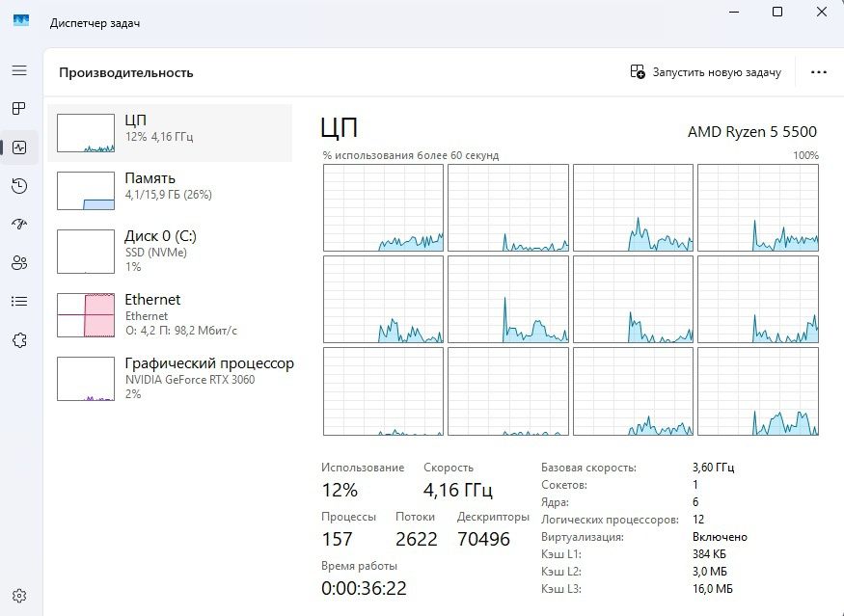The image size is (844, 616).
Task: Open the Services puzzle icon
Action: point(19,340)
